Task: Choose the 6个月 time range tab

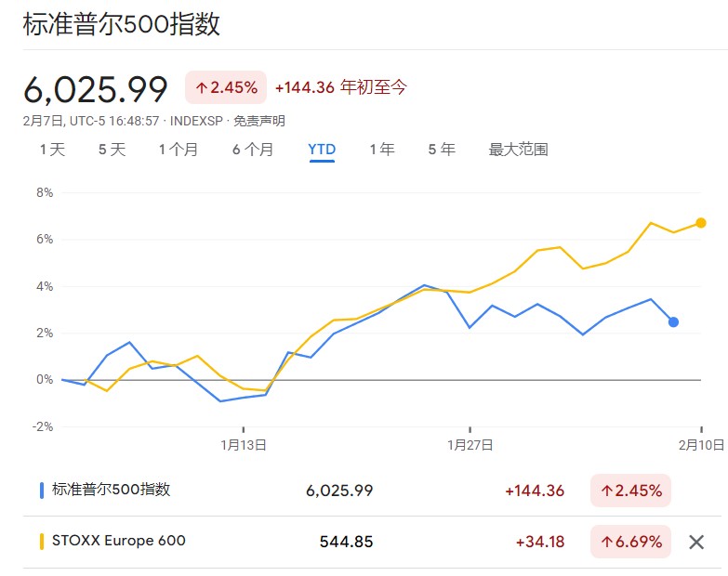Action: click(x=253, y=150)
